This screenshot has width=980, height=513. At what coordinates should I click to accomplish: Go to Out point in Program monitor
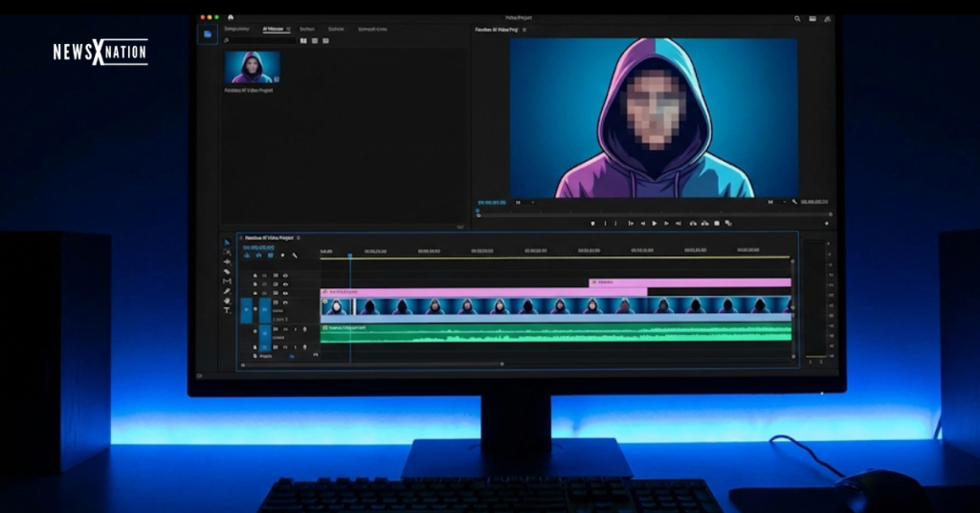tap(679, 223)
